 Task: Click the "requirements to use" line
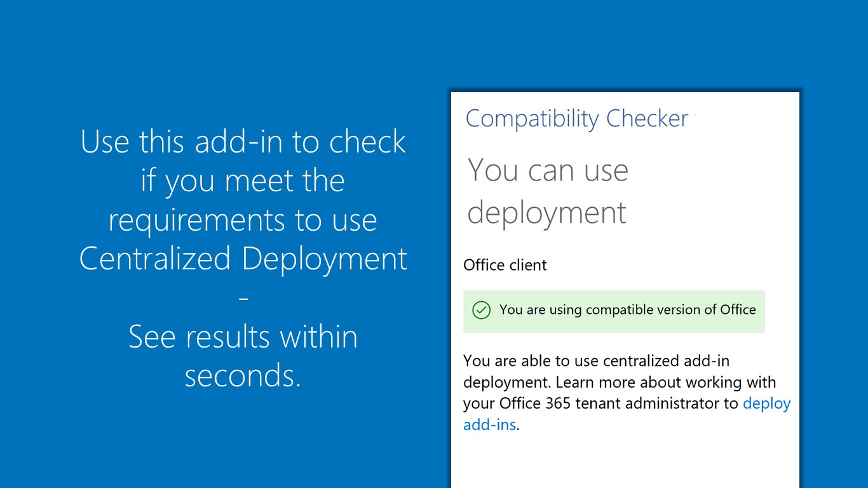click(243, 220)
